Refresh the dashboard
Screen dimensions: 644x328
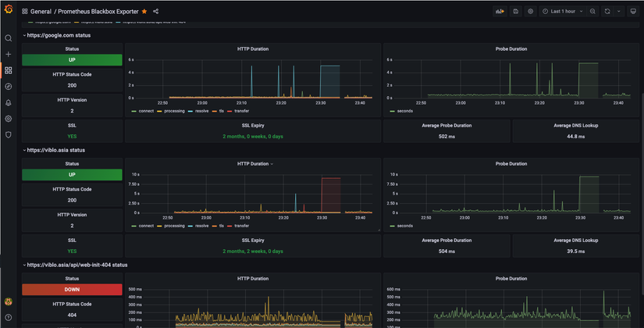coord(607,12)
